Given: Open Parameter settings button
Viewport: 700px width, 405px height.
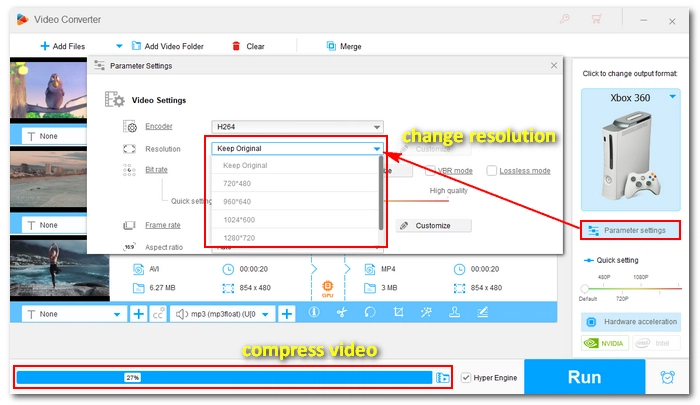Looking at the screenshot, I should (x=630, y=230).
